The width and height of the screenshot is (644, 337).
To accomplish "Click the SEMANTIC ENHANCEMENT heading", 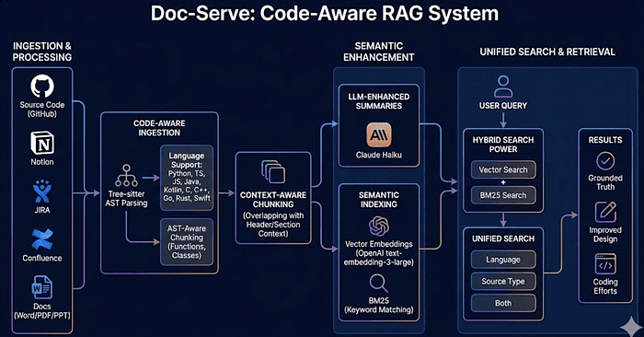I will [x=379, y=52].
